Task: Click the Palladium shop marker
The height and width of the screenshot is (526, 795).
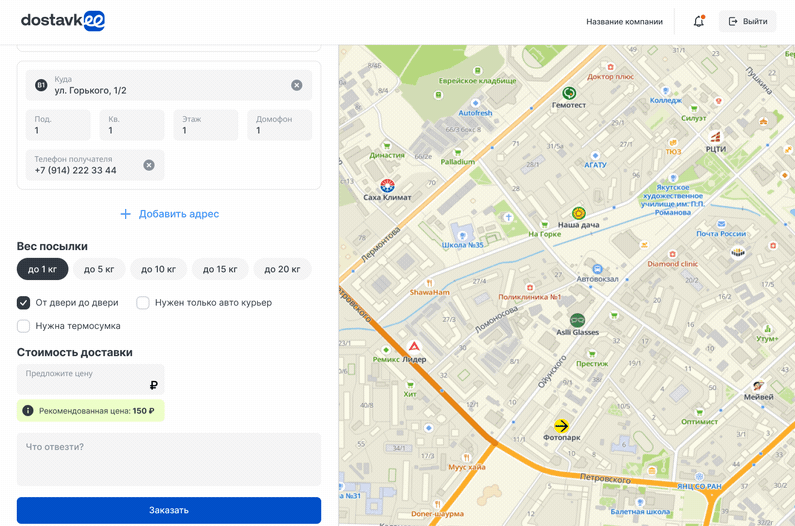Action: click(457, 153)
